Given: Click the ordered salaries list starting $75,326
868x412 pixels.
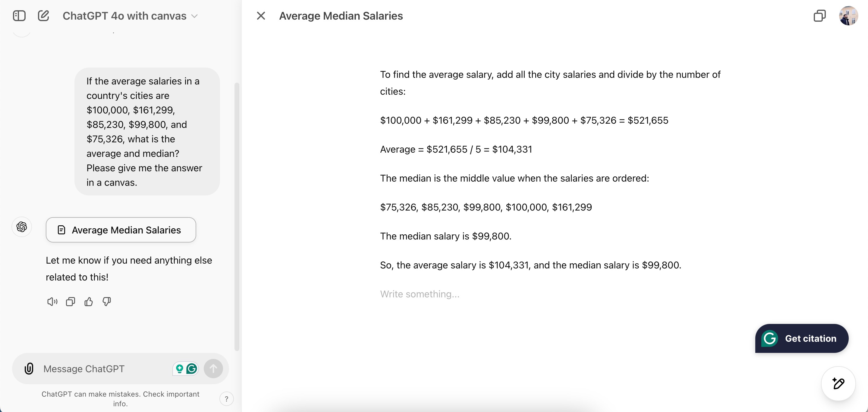Looking at the screenshot, I should click(x=486, y=207).
